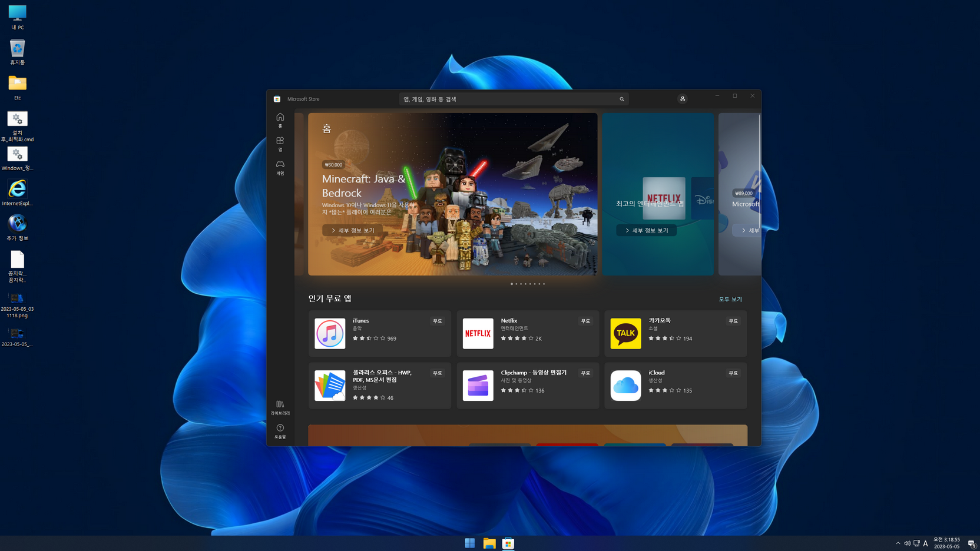
Task: Click the Microsoft Store logo in title bar
Action: point(277,99)
